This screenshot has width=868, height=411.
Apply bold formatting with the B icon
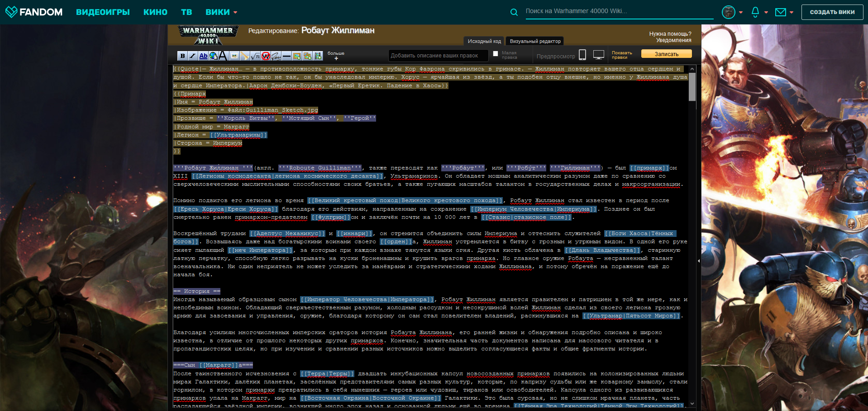182,56
